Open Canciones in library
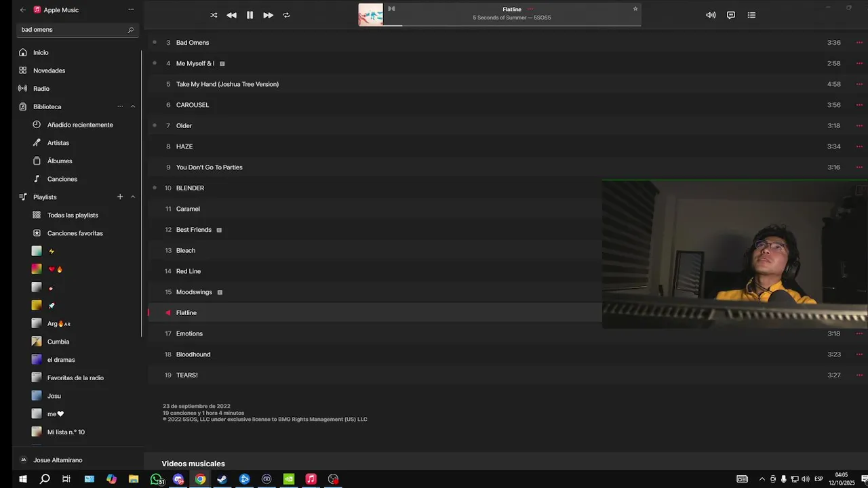Viewport: 868px width, 488px height. [x=62, y=179]
